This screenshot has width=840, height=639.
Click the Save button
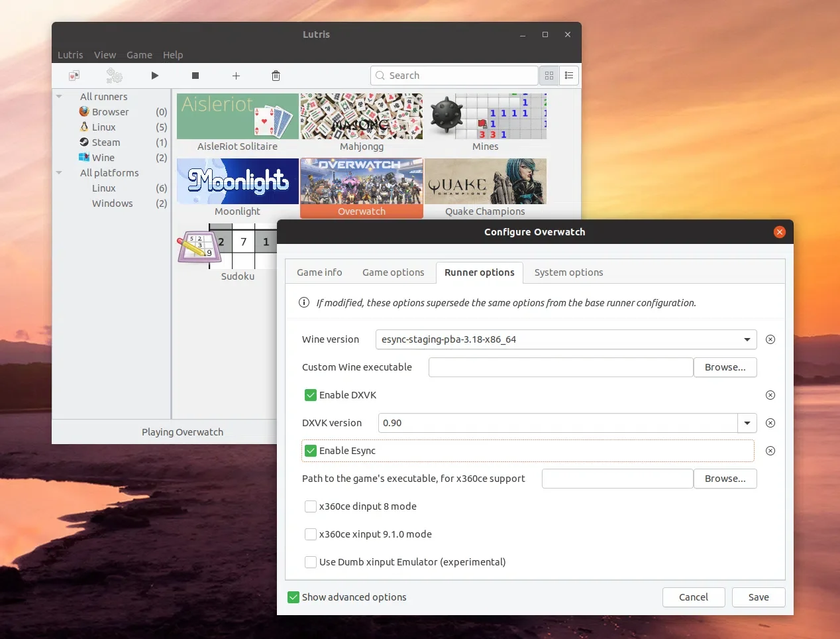click(759, 597)
